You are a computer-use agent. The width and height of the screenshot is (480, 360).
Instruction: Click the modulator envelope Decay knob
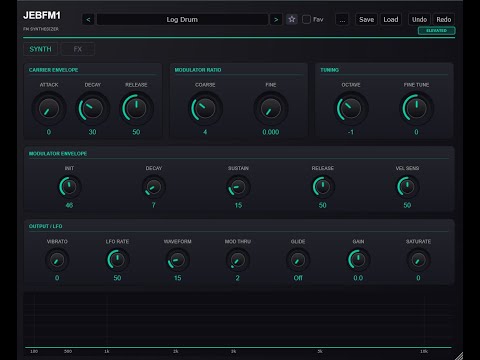pyautogui.click(x=154, y=187)
